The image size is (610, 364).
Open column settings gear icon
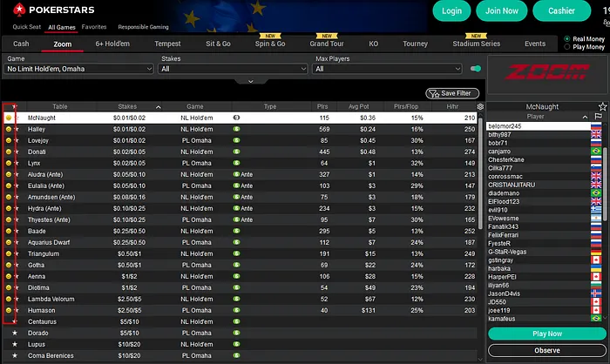(x=480, y=106)
